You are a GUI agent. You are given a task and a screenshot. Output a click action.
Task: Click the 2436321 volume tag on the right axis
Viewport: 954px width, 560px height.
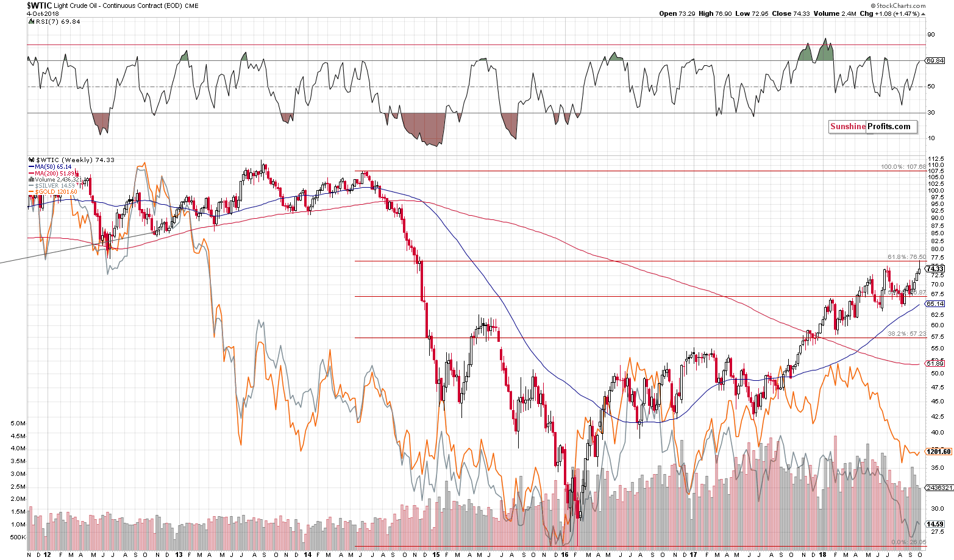tap(939, 488)
